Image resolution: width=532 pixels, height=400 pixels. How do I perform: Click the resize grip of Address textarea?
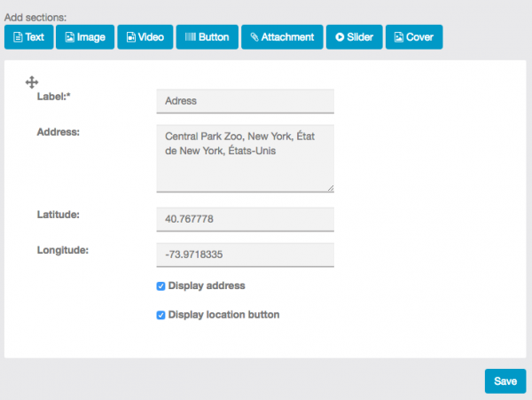pyautogui.click(x=330, y=188)
